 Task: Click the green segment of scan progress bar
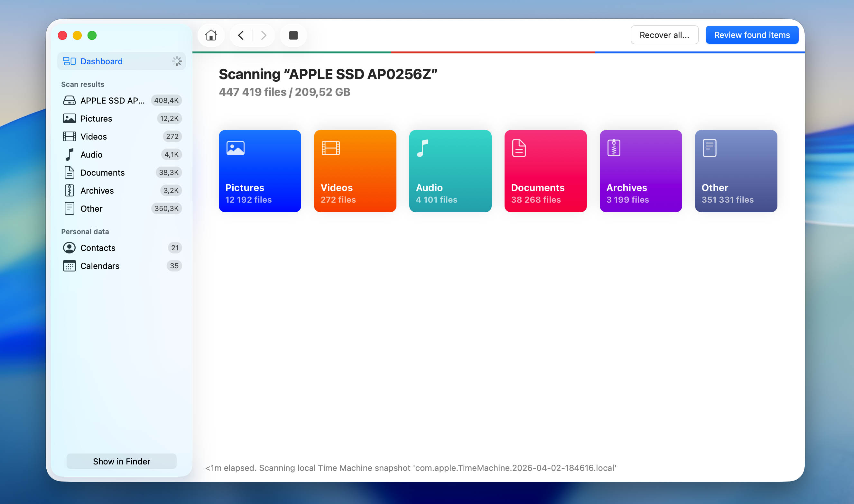click(x=292, y=52)
